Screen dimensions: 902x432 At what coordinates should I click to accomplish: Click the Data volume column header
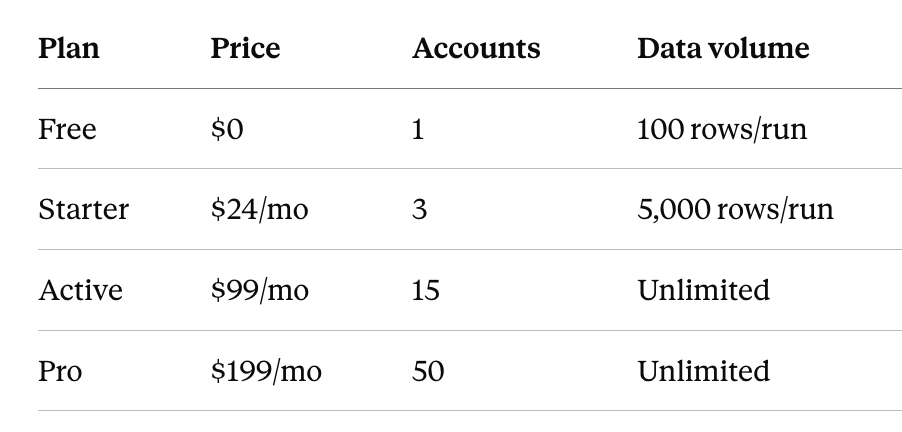(x=723, y=48)
